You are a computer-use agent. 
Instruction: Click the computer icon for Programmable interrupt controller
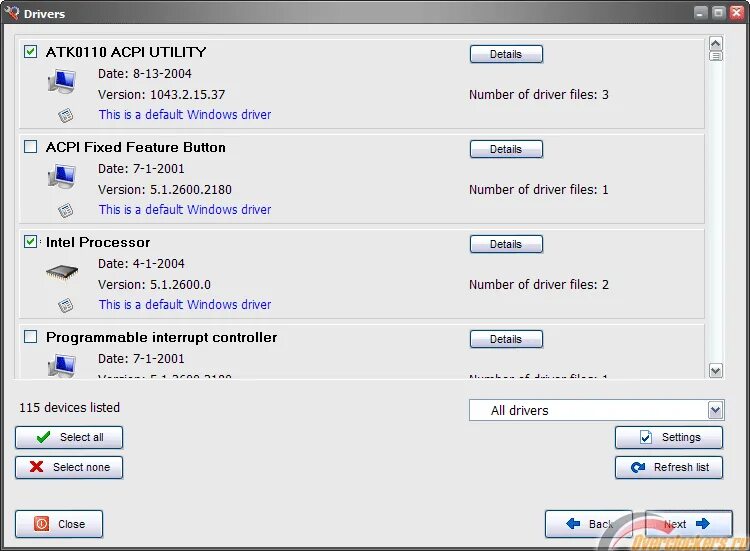tap(62, 365)
